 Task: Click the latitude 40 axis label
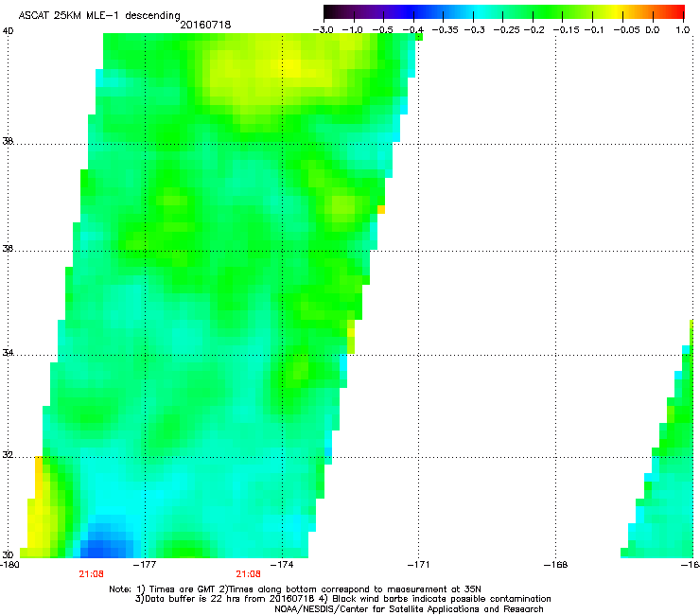point(8,31)
